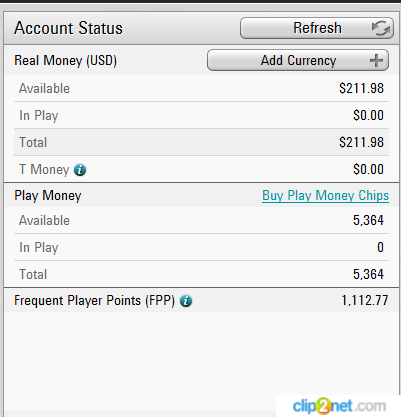Click the $211.98 available balance amount

point(361,88)
